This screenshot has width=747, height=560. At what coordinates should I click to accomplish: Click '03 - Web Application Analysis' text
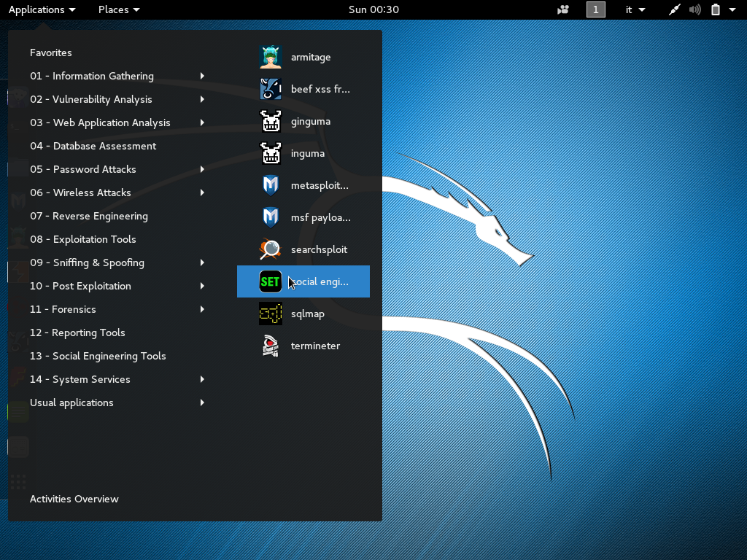pyautogui.click(x=100, y=122)
